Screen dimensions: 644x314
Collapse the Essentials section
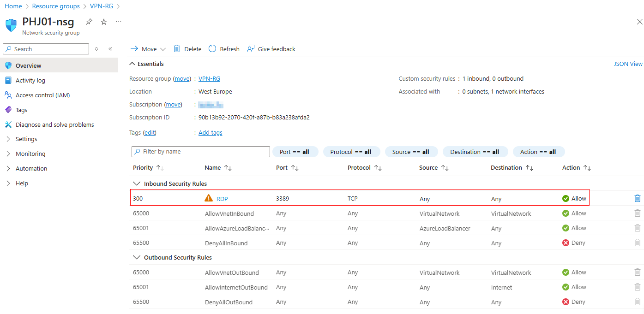click(132, 64)
